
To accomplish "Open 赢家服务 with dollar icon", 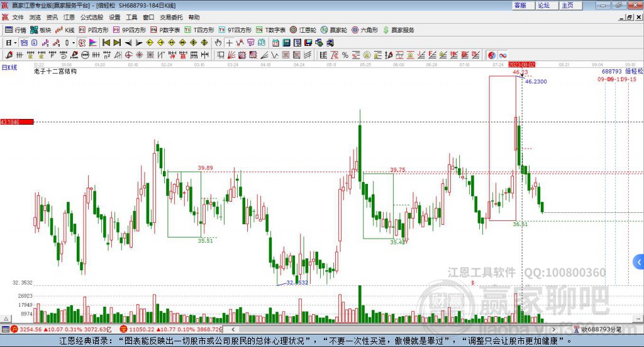I will [x=398, y=30].
